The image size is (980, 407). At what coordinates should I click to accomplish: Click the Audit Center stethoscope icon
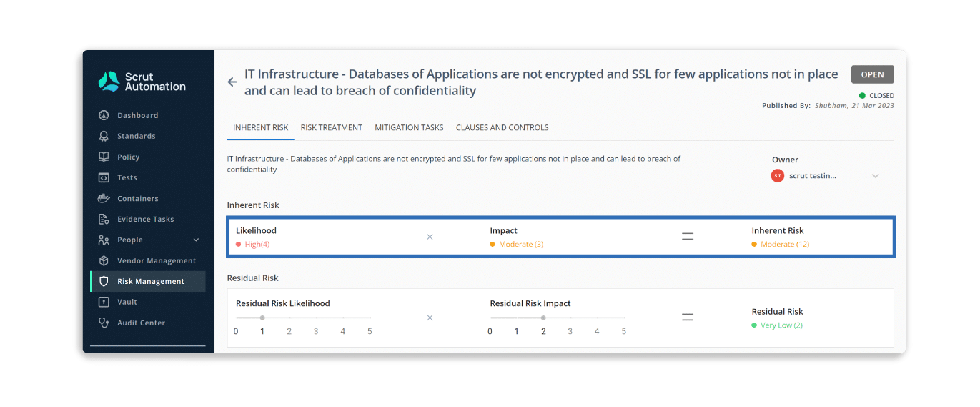tap(104, 323)
